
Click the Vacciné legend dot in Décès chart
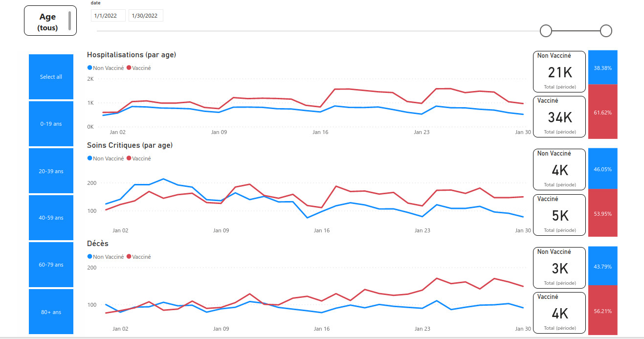click(x=129, y=257)
